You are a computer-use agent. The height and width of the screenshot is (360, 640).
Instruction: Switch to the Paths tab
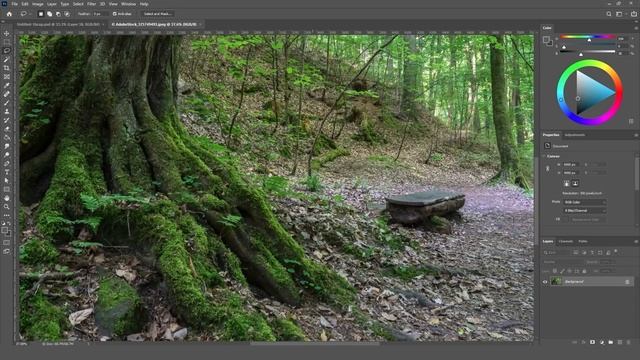tap(583, 242)
